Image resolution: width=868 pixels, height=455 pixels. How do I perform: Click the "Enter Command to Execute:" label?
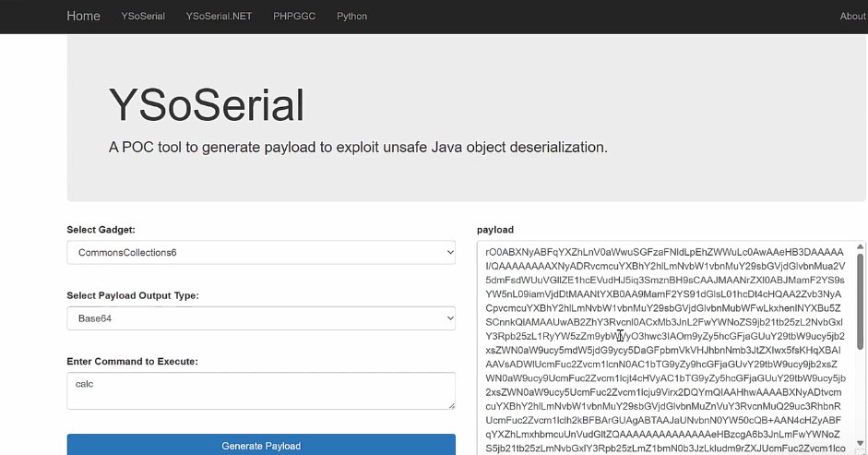133,362
